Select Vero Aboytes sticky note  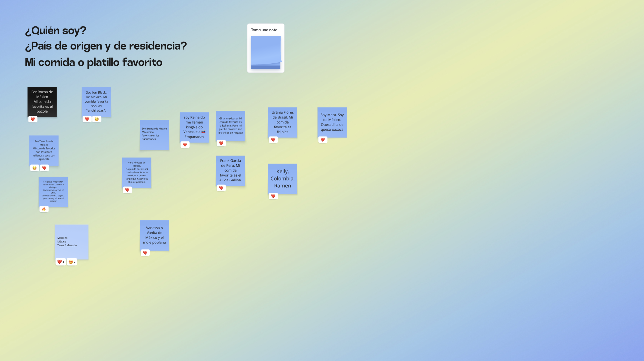[137, 172]
